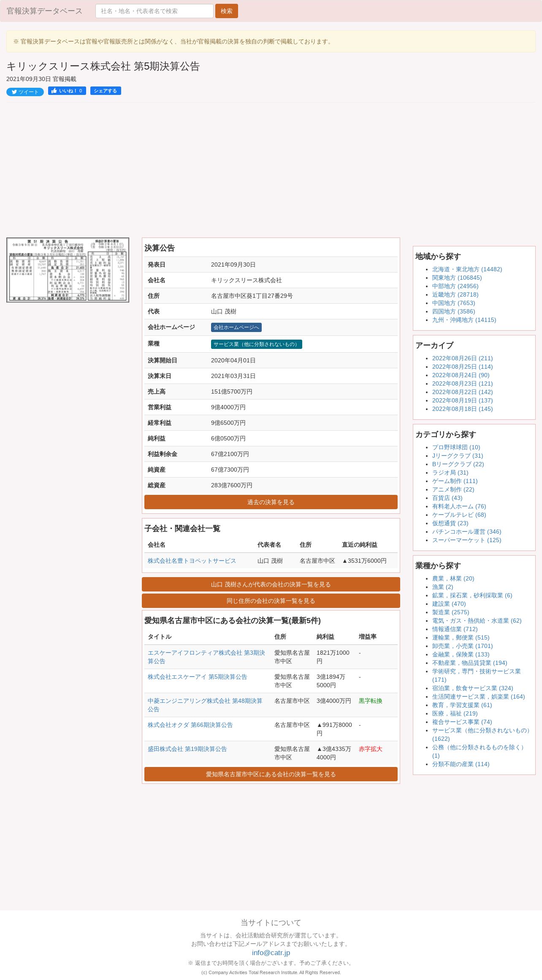Open the 第51期決算公告 scanned image thumbnail
Viewport: 542px width, 980px height.
[x=68, y=270]
